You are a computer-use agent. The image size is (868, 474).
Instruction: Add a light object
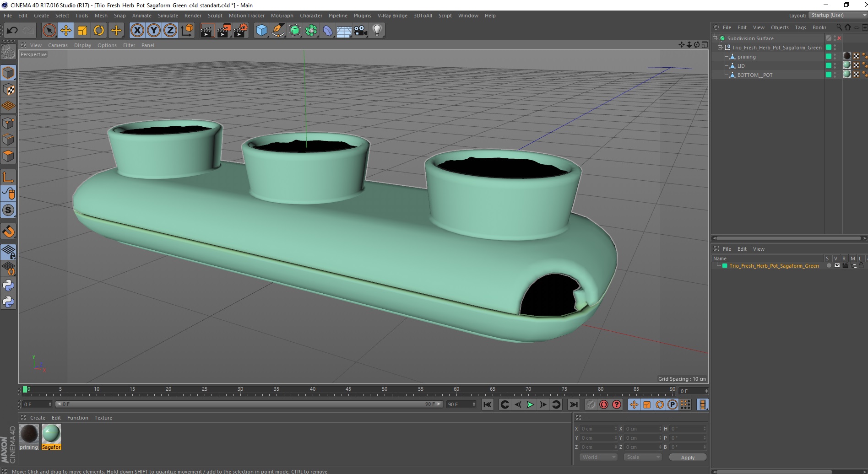point(377,31)
